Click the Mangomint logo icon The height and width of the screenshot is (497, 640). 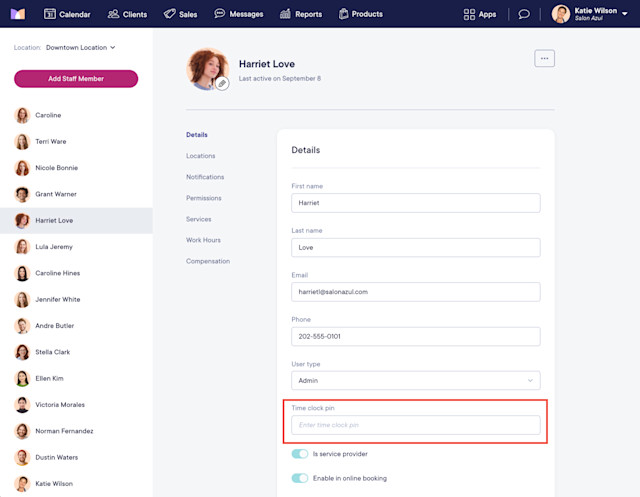18,14
